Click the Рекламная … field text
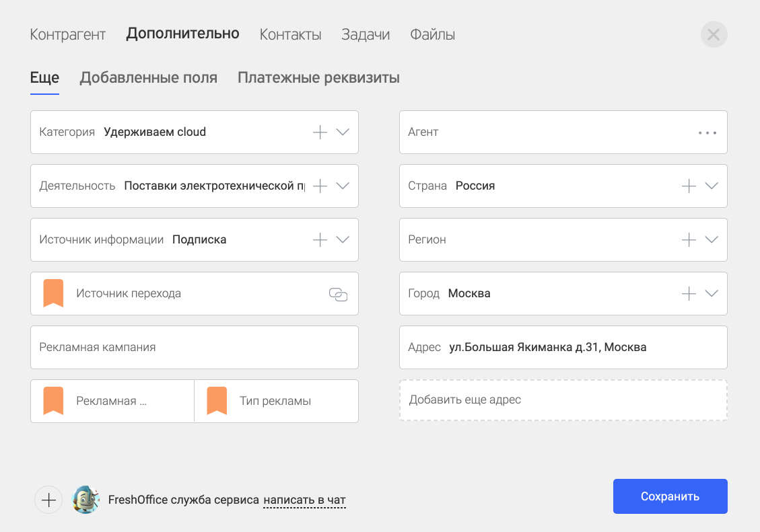The image size is (760, 532). pyautogui.click(x=111, y=401)
